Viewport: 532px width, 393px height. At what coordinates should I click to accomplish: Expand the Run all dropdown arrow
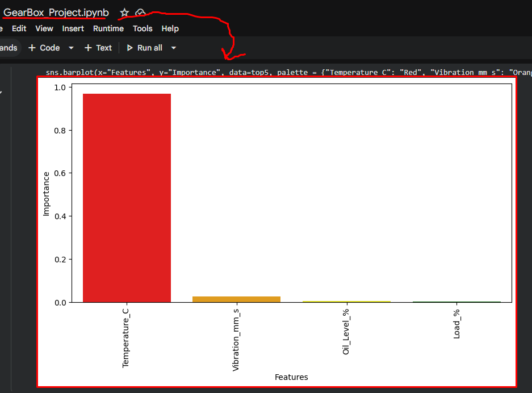click(x=174, y=48)
